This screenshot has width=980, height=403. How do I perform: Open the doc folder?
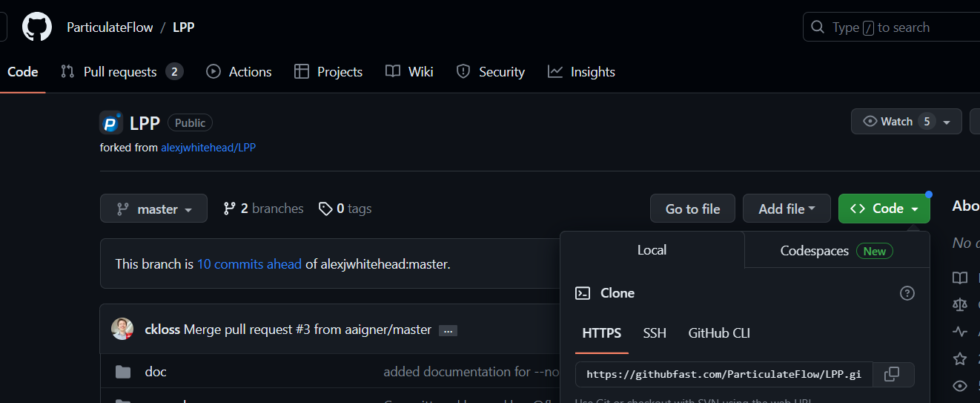click(156, 372)
